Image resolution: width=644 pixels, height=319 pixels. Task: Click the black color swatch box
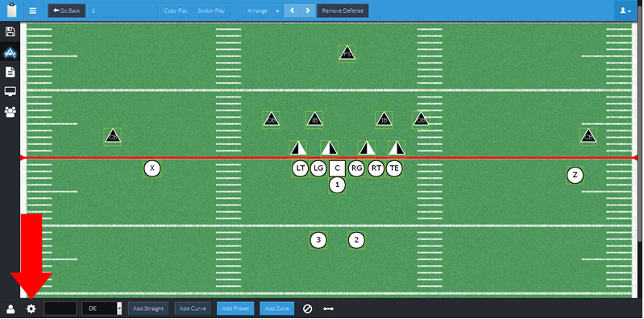60,309
